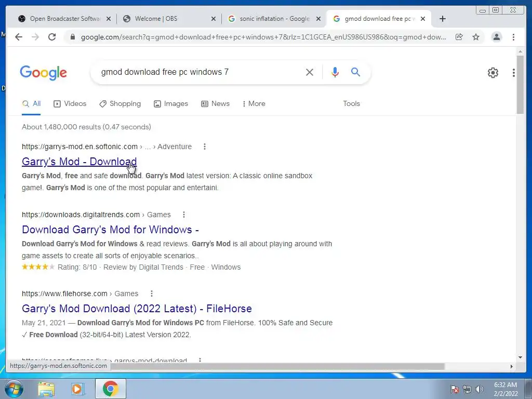Screen dimensions: 532x399
Task: Click the horizontal scrollbar thumb
Action: pos(277,366)
